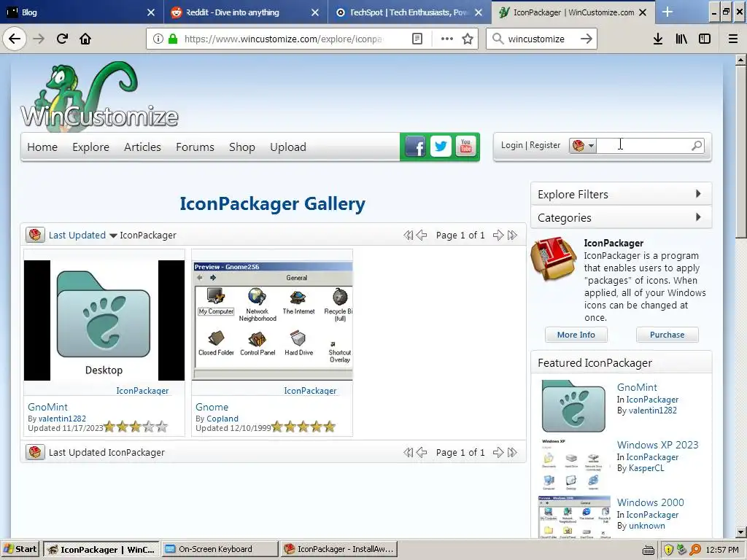The image size is (747, 560).
Task: Click the featured GnoMint folder thumbnail
Action: point(573,406)
